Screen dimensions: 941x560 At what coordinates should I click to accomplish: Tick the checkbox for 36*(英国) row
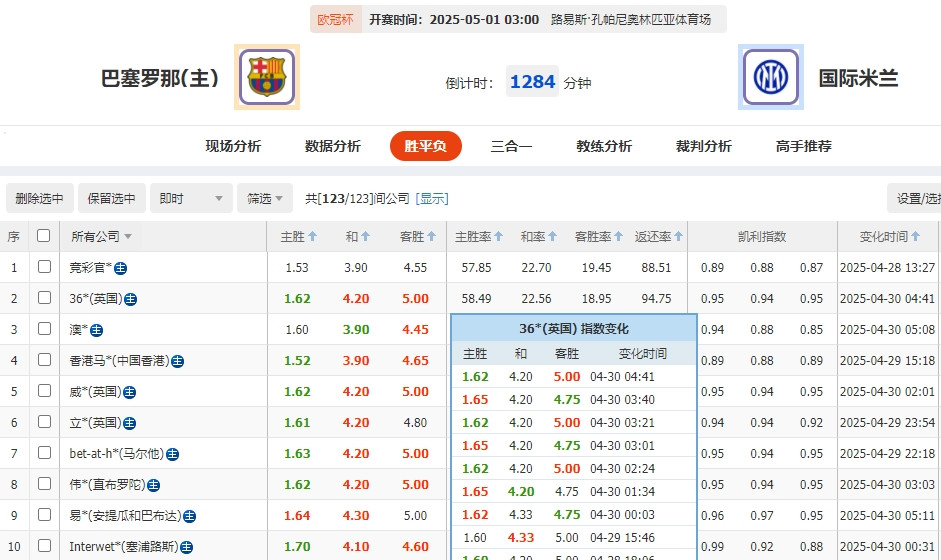44,298
